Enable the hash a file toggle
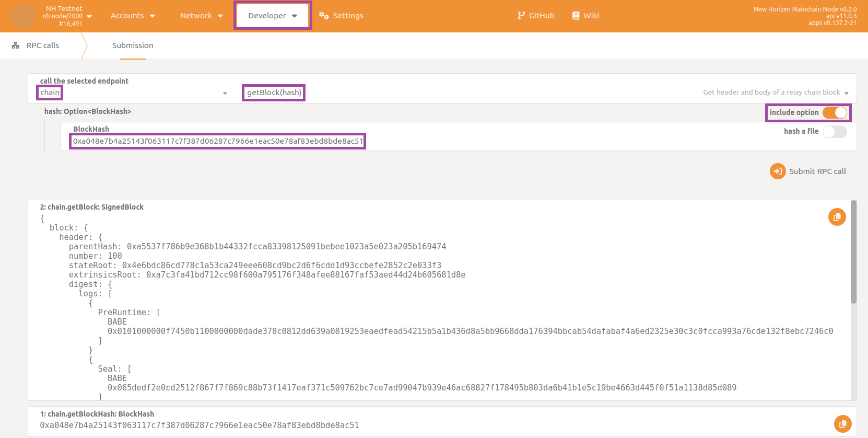 pyautogui.click(x=834, y=132)
